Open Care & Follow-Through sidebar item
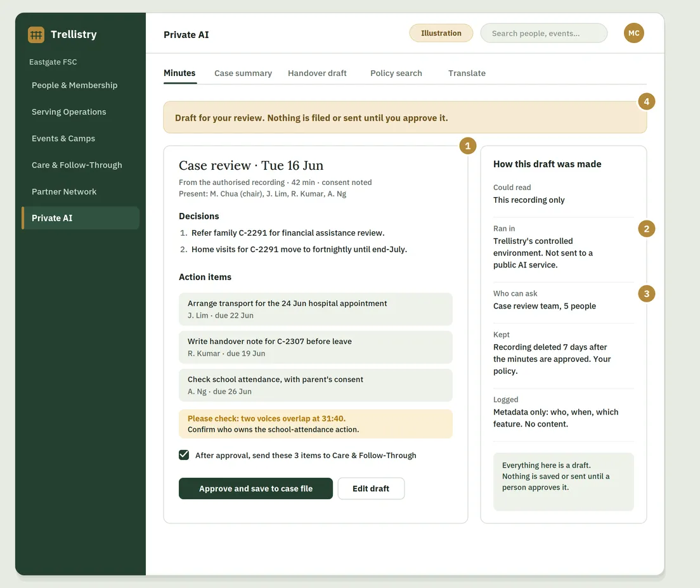Viewport: 700px width, 588px height. click(77, 165)
